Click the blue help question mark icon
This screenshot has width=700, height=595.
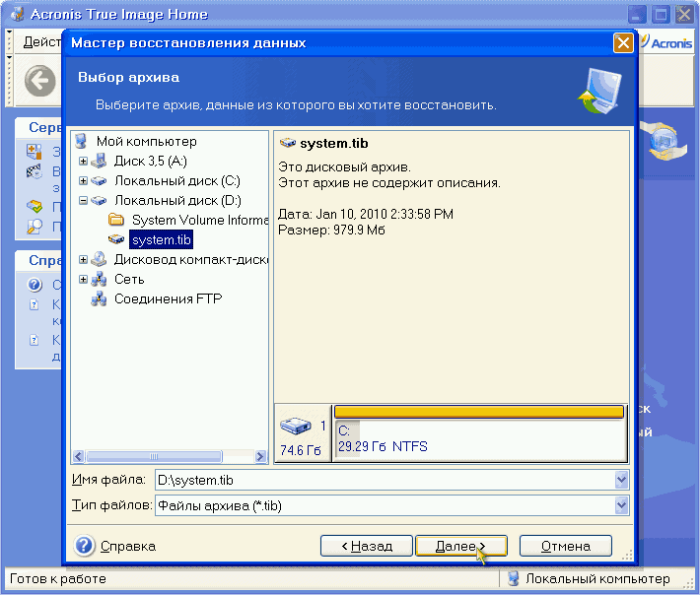[84, 546]
